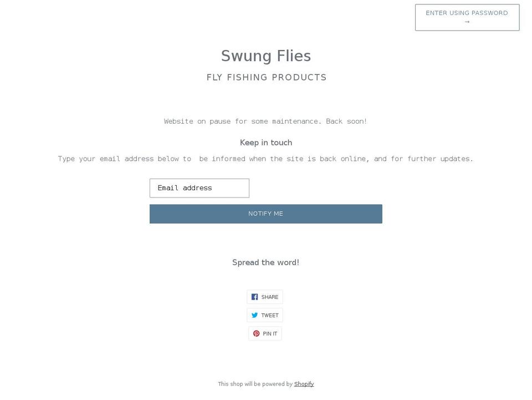Click the 'Keep in touch' heading
This screenshot has width=532, height=400.
tap(265, 142)
